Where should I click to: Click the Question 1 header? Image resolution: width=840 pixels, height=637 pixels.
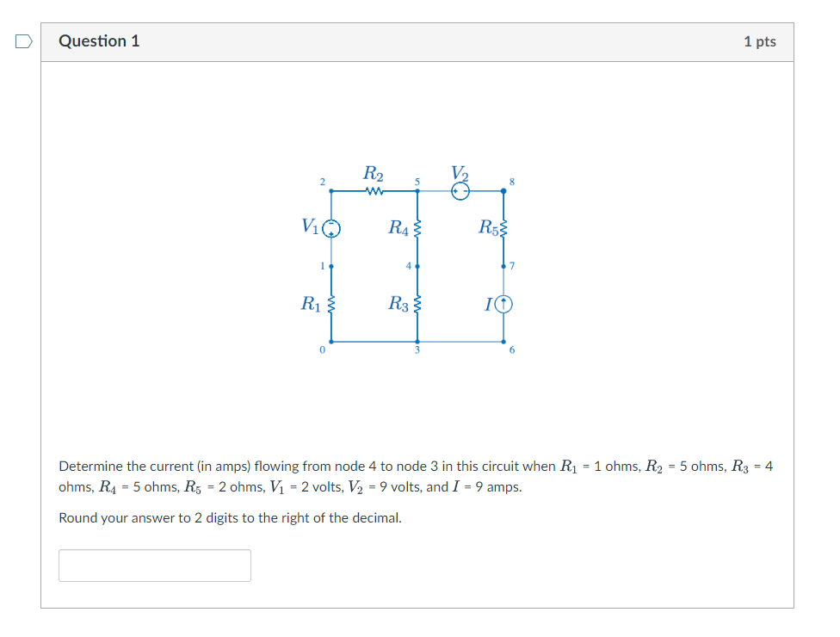coord(100,40)
